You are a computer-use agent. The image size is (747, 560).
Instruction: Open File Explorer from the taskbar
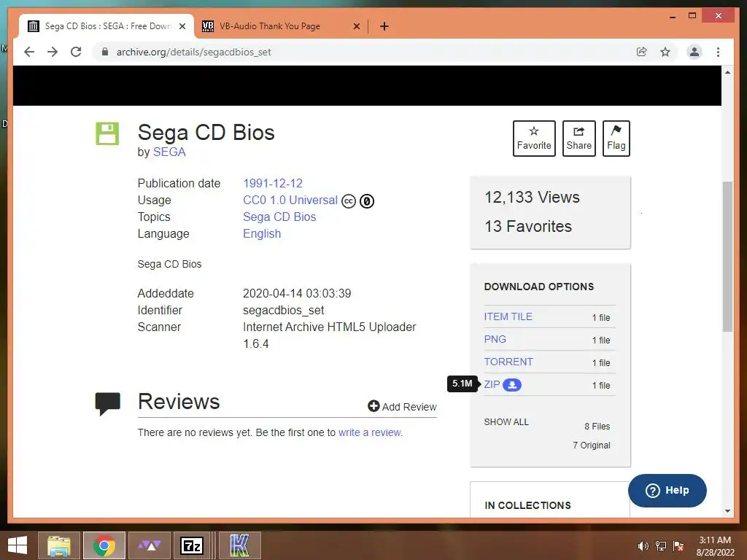point(59,545)
